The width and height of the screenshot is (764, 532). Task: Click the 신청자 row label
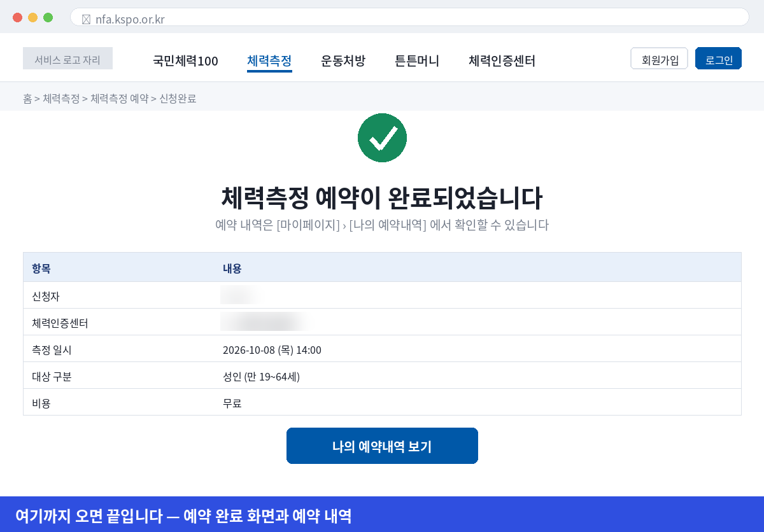[46, 297]
